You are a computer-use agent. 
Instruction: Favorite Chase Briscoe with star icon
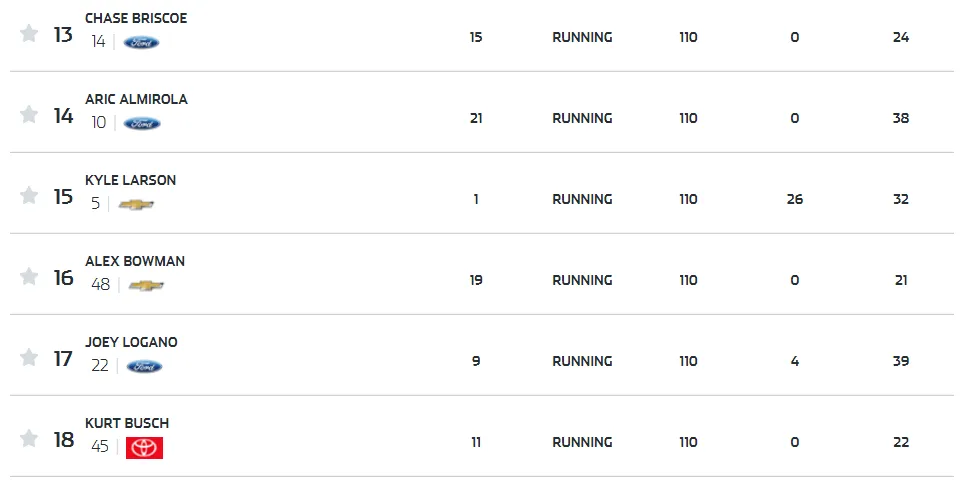pyautogui.click(x=29, y=33)
